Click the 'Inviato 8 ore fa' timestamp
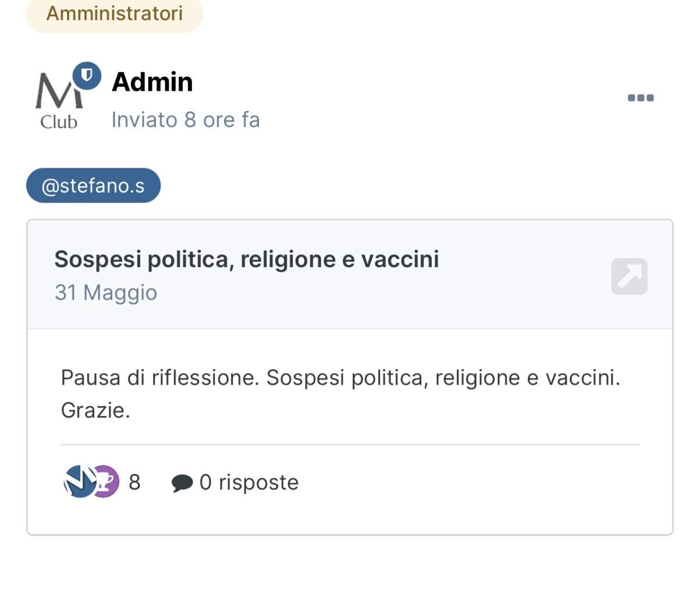The height and width of the screenshot is (596, 700). 186,119
